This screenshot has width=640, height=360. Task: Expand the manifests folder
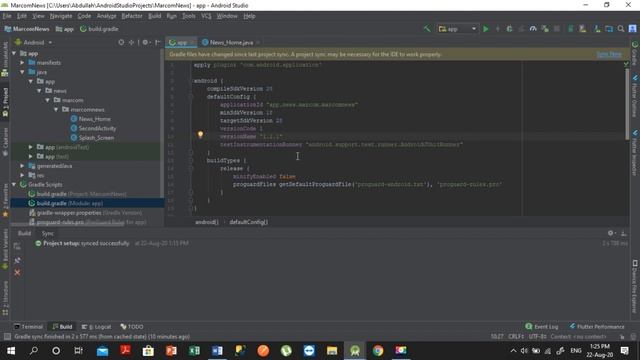coord(22,63)
